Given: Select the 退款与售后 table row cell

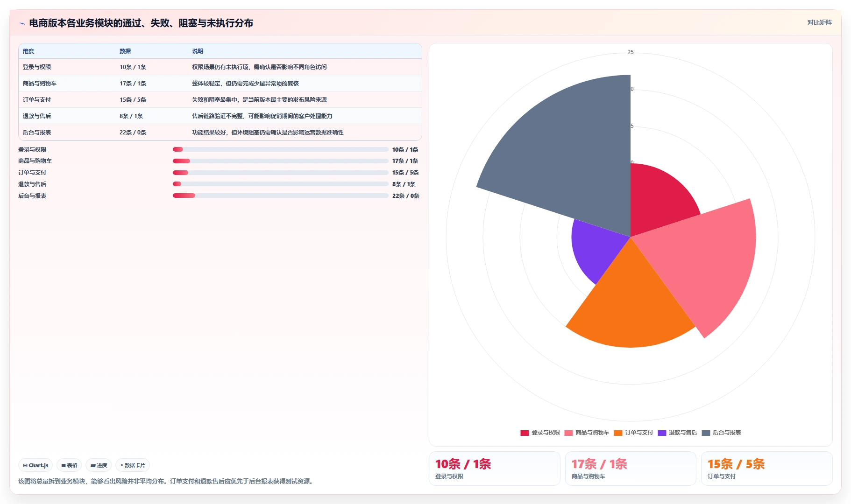Looking at the screenshot, I should coord(37,116).
